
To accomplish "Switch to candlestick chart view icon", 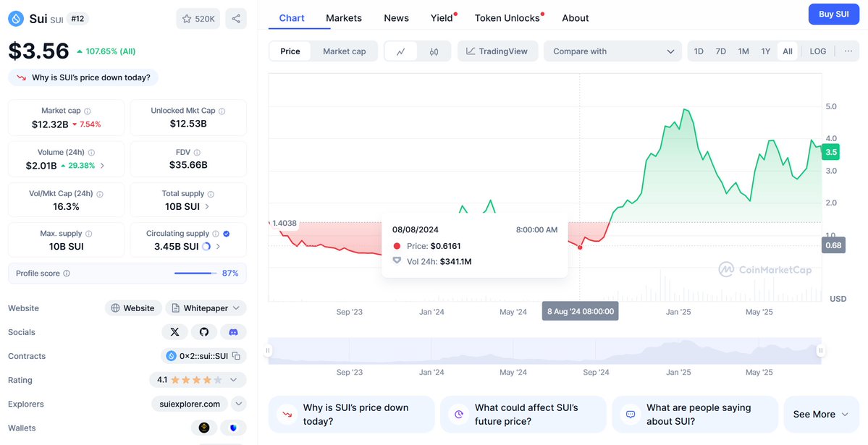I will click(434, 51).
